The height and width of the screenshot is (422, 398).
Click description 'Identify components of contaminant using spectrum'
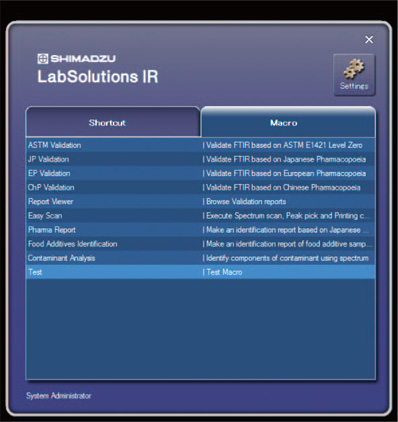(x=287, y=258)
